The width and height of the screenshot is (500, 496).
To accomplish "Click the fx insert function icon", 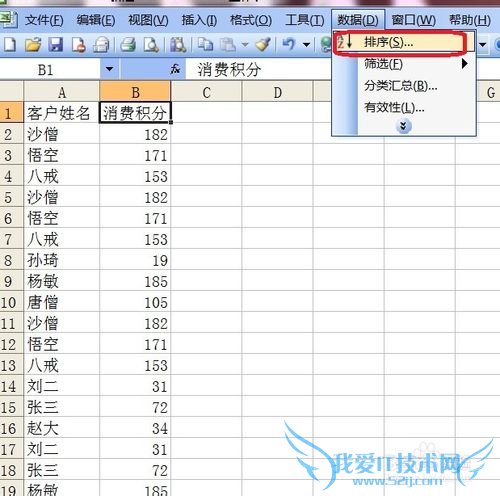I will 175,69.
